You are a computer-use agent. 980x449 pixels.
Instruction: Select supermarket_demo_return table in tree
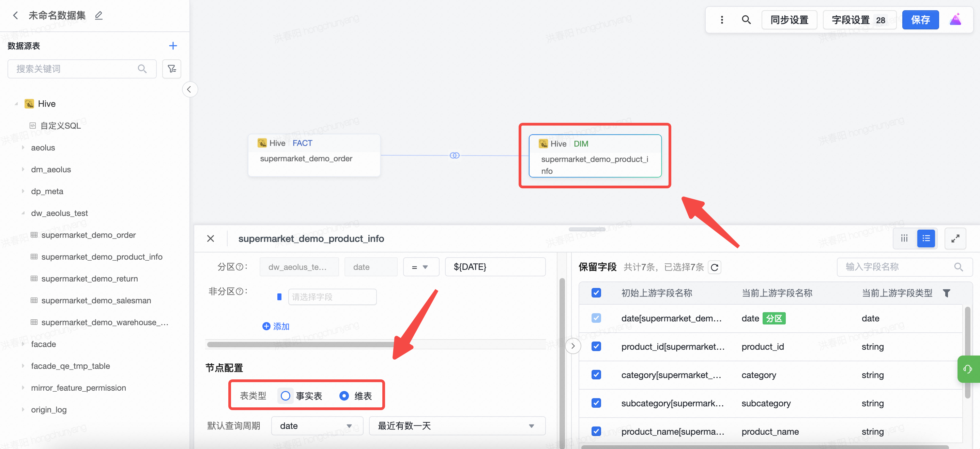(x=89, y=278)
